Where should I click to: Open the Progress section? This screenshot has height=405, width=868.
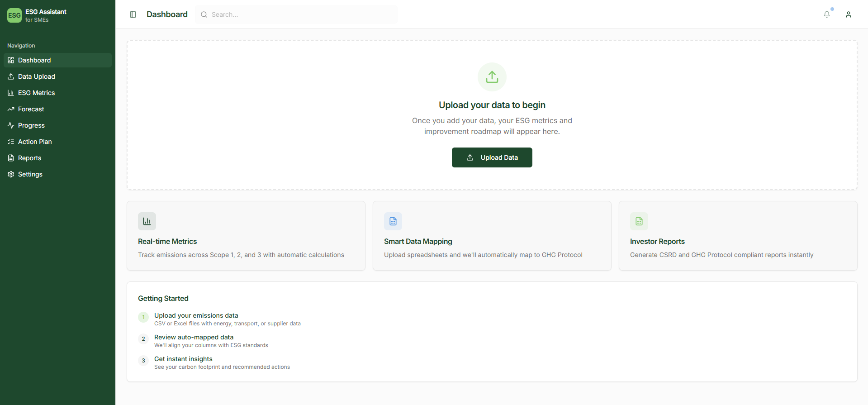pos(57,125)
